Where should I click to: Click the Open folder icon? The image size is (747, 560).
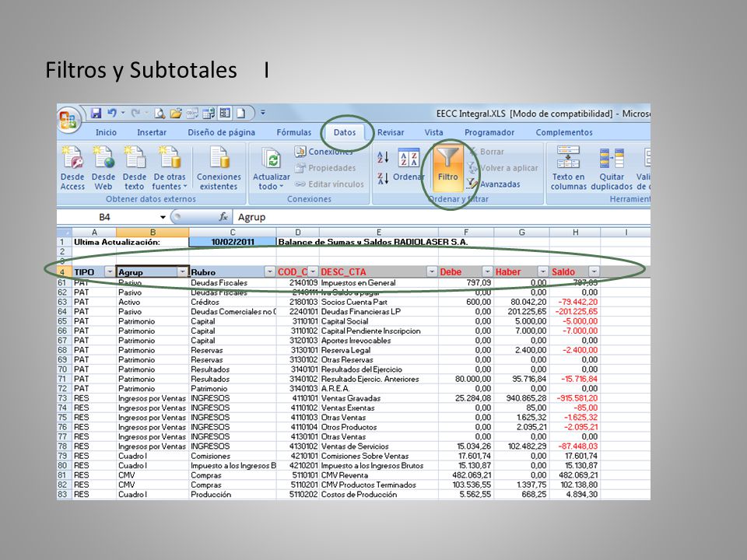176,114
